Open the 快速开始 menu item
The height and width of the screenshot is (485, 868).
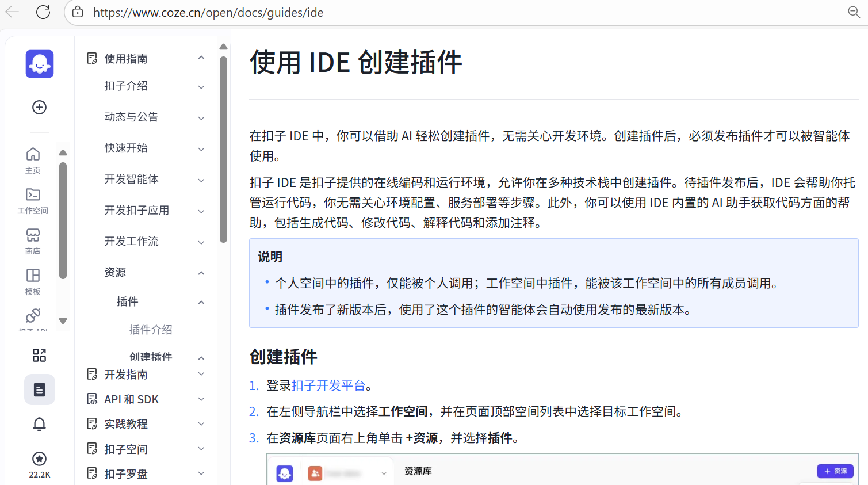126,148
